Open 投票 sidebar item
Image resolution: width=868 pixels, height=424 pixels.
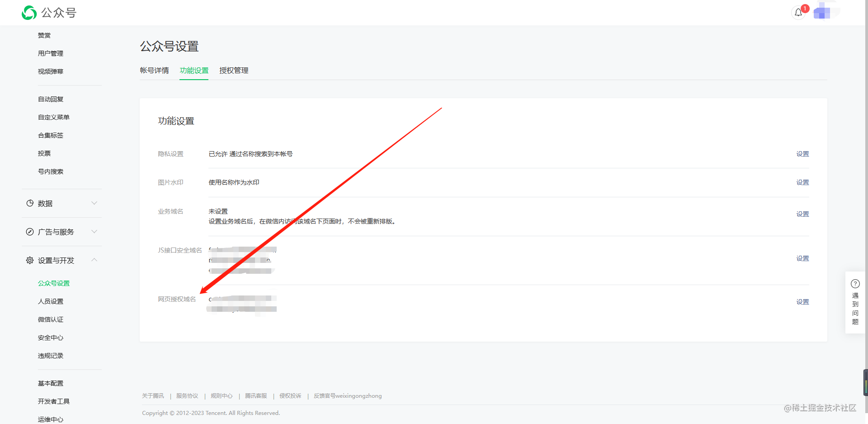point(44,153)
